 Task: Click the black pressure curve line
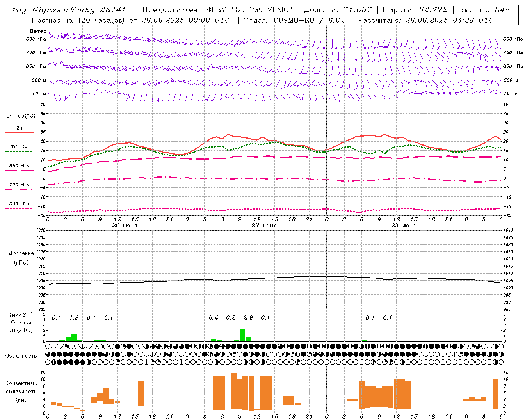tap(274, 279)
